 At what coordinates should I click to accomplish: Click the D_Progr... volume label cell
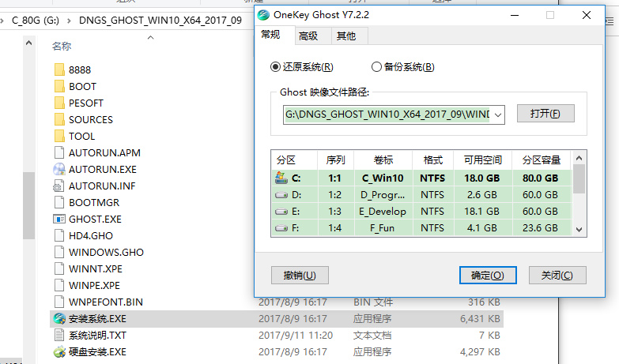pyautogui.click(x=383, y=195)
